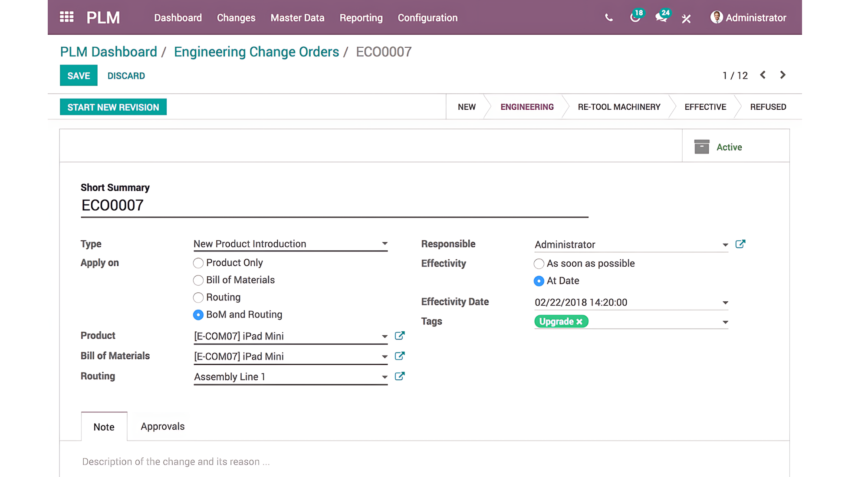This screenshot has width=868, height=477.
Task: Select As soon as possible effectivity
Action: pyautogui.click(x=539, y=264)
